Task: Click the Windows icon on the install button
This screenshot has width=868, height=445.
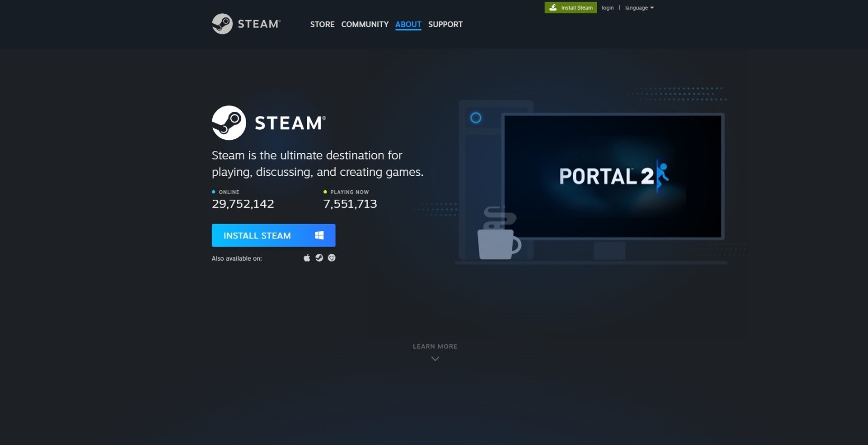Action: [x=319, y=235]
